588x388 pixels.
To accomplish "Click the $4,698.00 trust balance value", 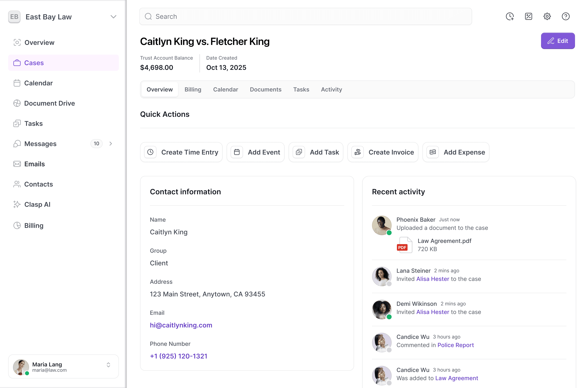I will pyautogui.click(x=157, y=68).
